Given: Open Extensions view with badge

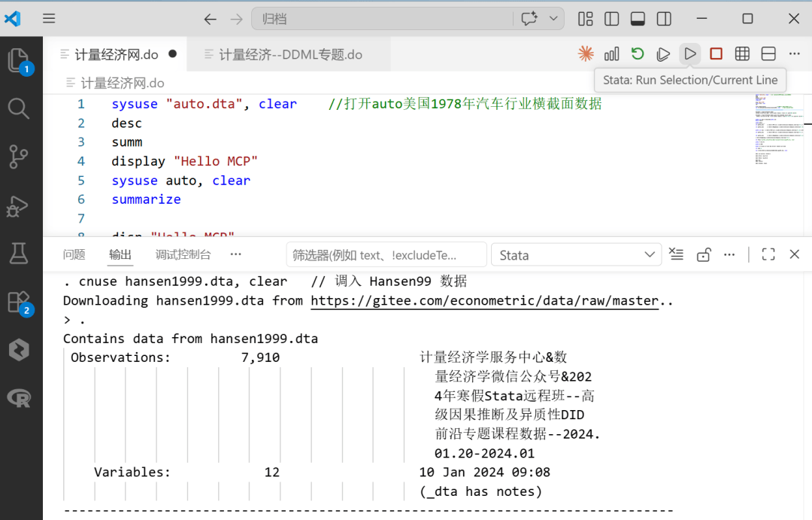Looking at the screenshot, I should pyautogui.click(x=20, y=303).
